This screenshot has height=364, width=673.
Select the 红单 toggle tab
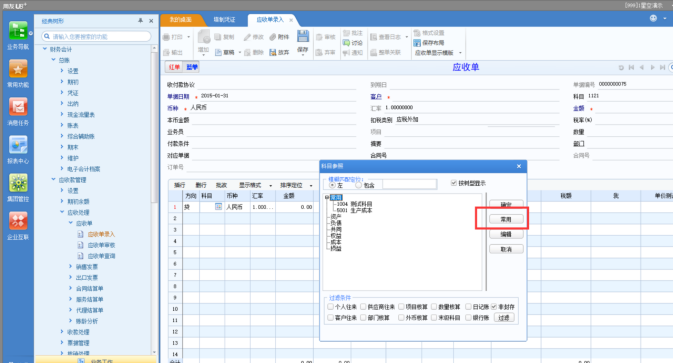point(174,67)
